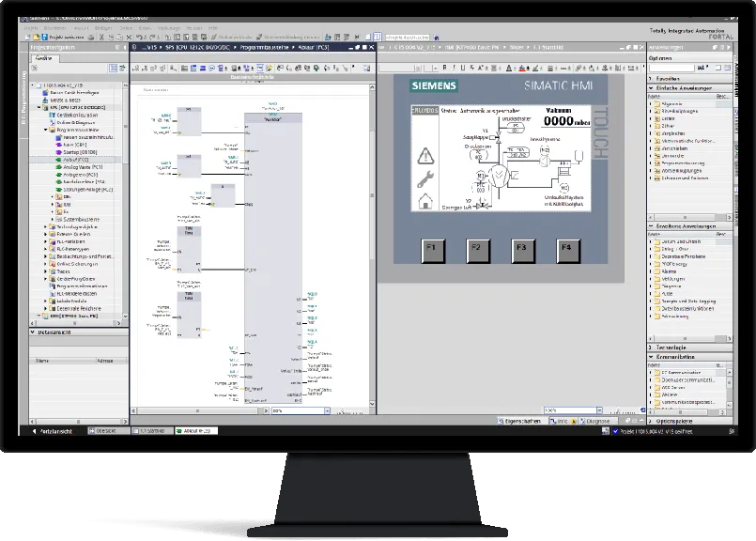Expand the Technologie section header
This screenshot has width=756, height=541.
[652, 348]
